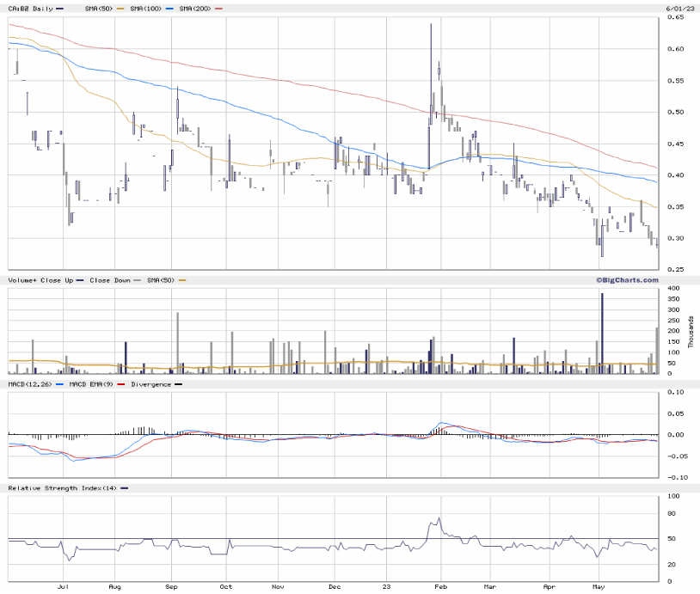Pick the red SMA(200) legend swatch
Image resolution: width=700 pixels, height=594 pixels.
click(x=219, y=8)
